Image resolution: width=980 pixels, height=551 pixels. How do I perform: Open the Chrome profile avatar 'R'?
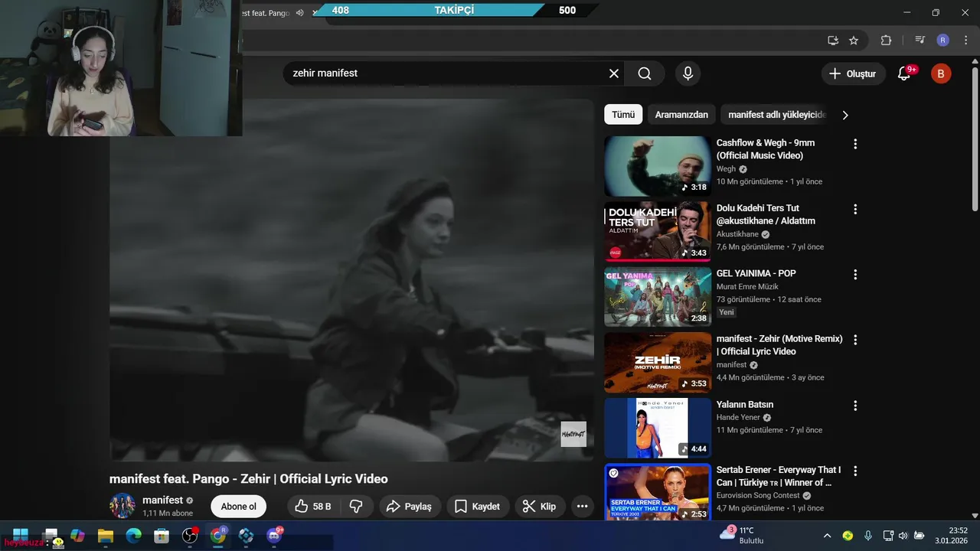[942, 41]
